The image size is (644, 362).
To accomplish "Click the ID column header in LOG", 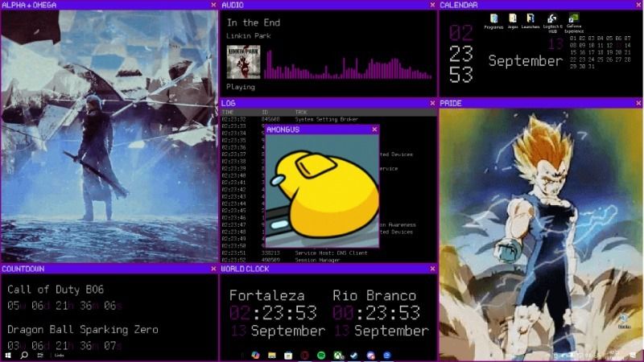I will (x=265, y=112).
